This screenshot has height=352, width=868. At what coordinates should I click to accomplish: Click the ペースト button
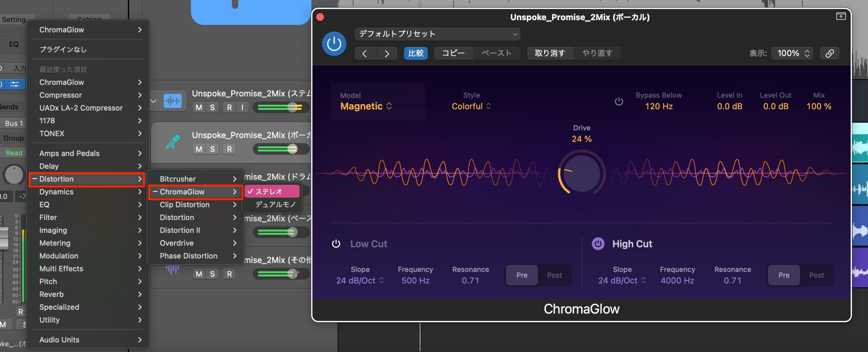tap(496, 53)
